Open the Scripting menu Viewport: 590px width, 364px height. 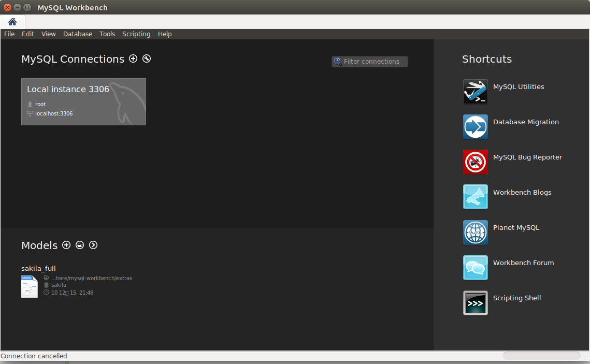point(136,34)
